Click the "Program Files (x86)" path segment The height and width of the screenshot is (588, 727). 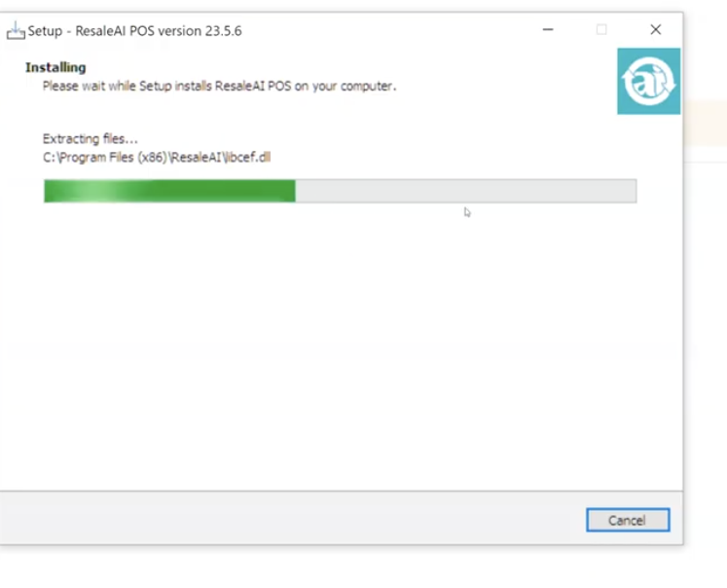click(x=112, y=157)
